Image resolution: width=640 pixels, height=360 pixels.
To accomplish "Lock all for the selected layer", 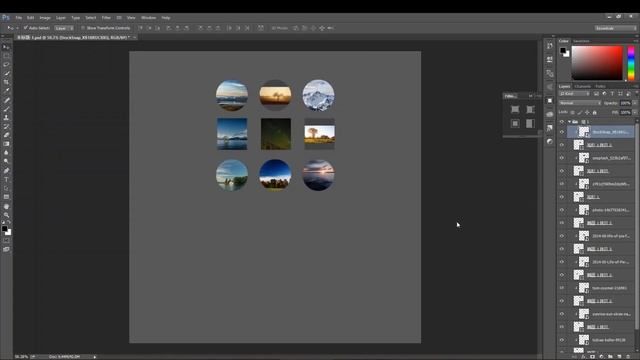I will coord(595,112).
